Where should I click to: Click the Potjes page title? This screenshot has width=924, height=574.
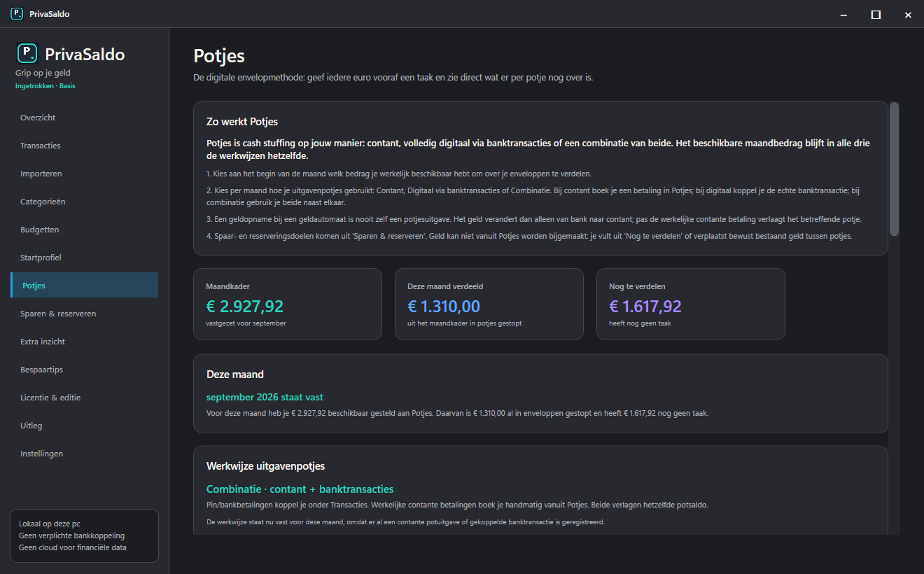click(219, 56)
